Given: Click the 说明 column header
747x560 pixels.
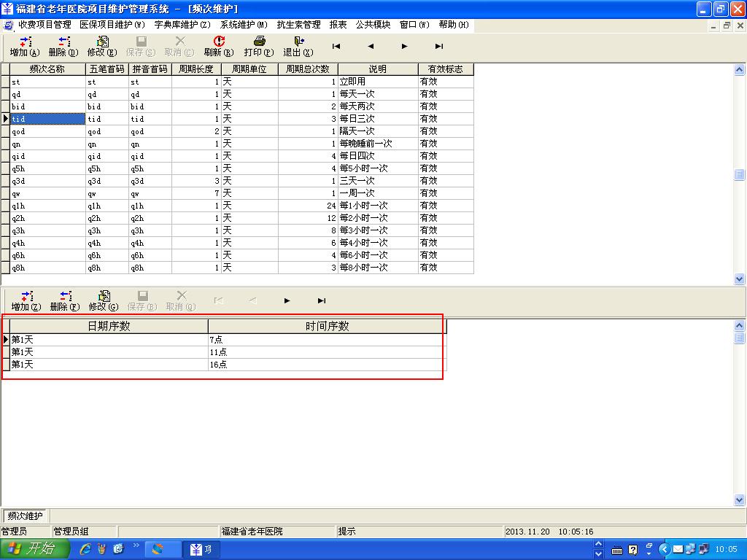Looking at the screenshot, I should (378, 69).
